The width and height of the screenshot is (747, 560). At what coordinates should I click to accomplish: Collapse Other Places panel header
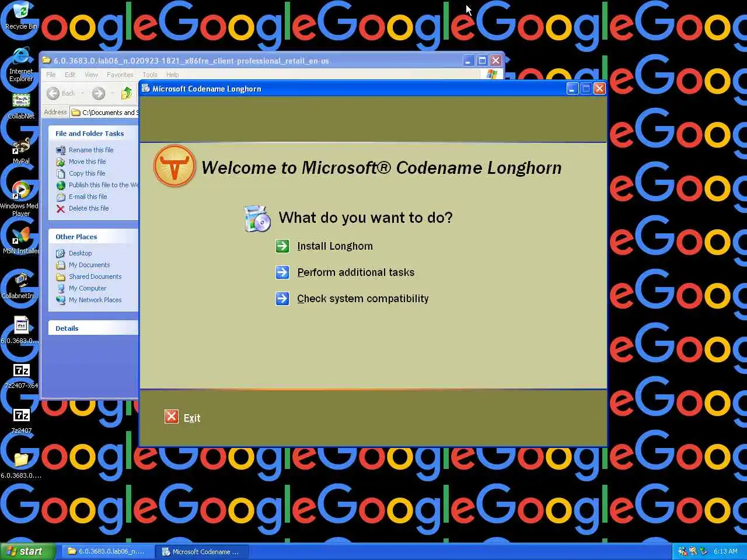coord(93,237)
